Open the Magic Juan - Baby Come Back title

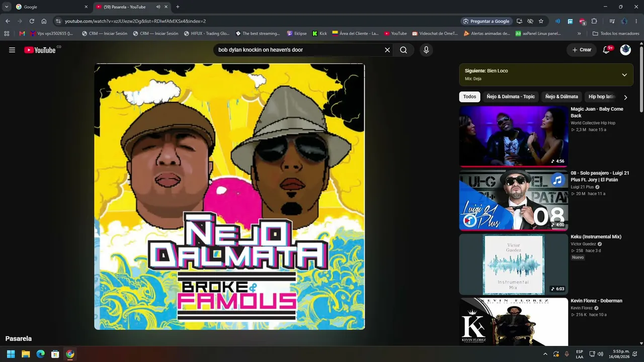(597, 112)
